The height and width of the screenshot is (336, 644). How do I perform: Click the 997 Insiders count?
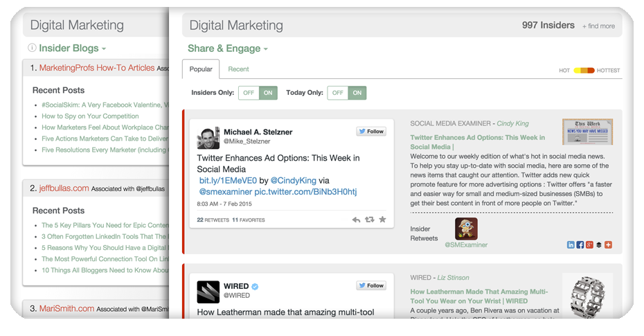point(548,25)
